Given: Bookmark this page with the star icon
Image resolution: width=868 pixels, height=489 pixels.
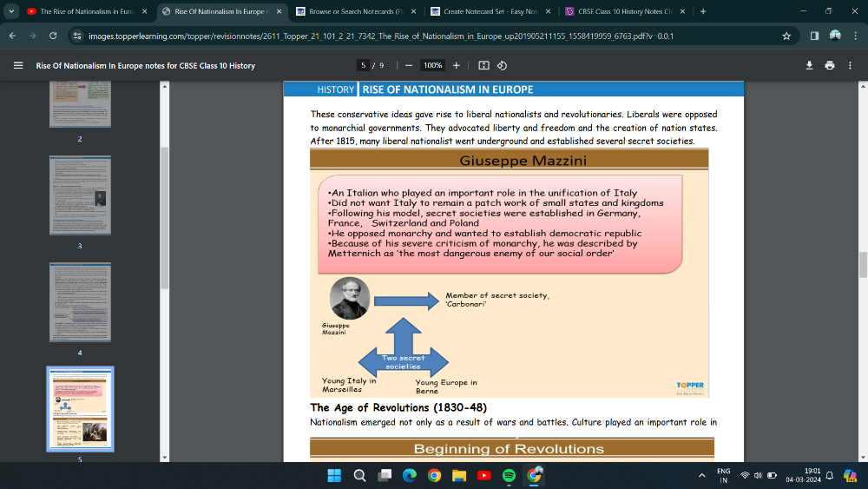Looking at the screenshot, I should tap(786, 36).
